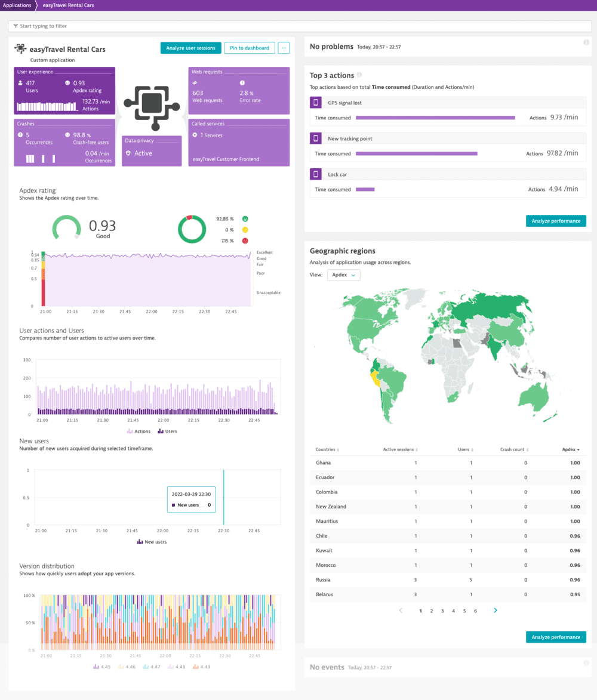This screenshot has height=700, width=597.
Task: Click the phone icon beside GPS signal lost
Action: click(315, 101)
